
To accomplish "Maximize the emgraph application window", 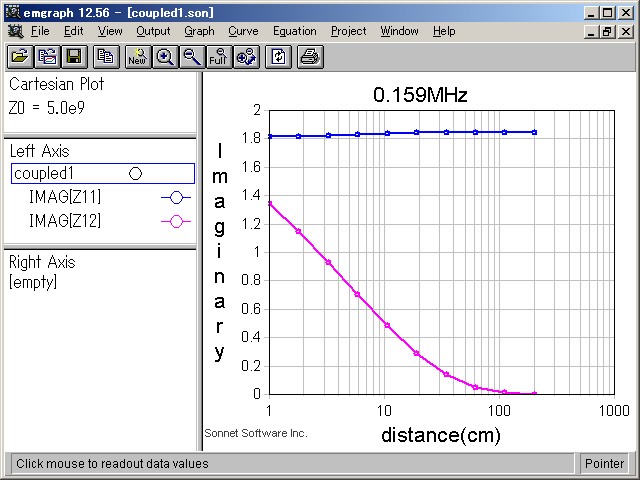I will coord(607,13).
